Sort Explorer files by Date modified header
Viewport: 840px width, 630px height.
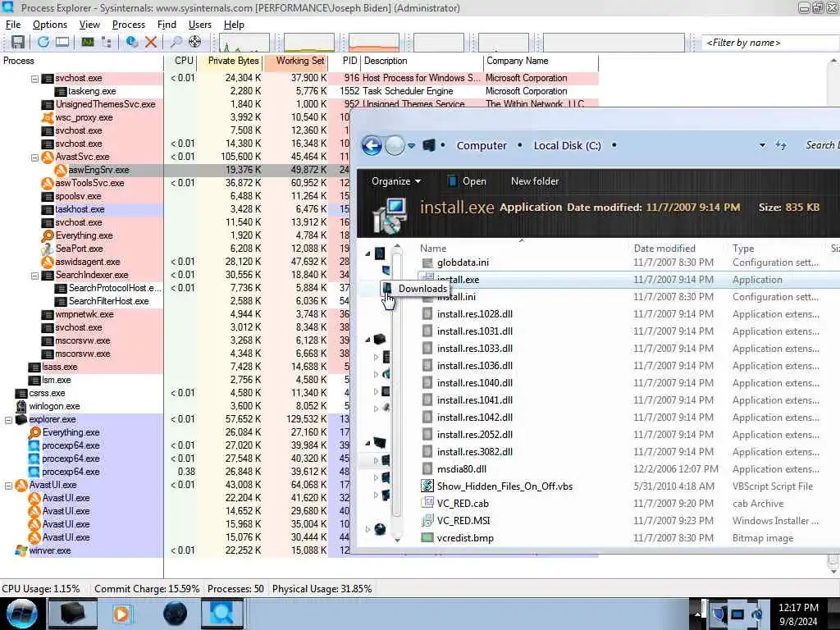coord(664,248)
